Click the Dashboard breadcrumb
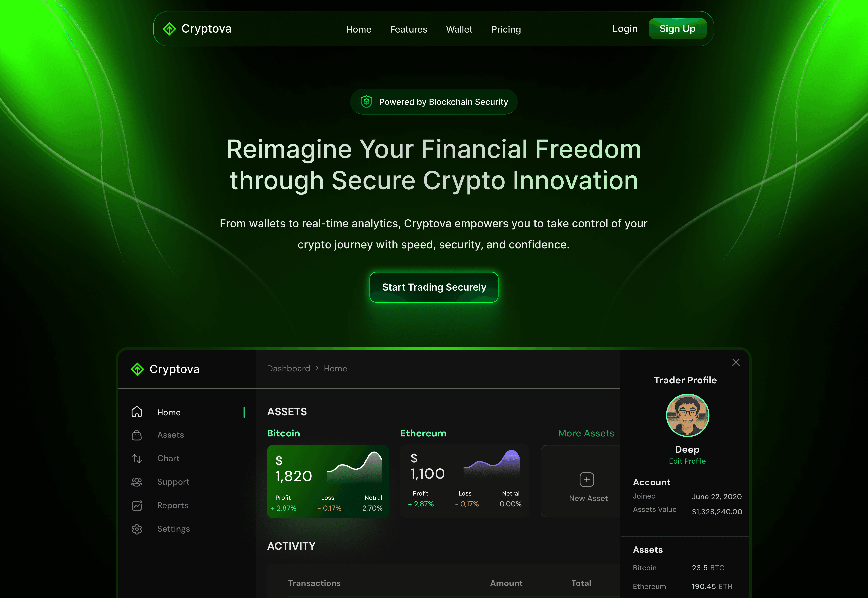Screen dimensions: 868x598 (x=288, y=368)
